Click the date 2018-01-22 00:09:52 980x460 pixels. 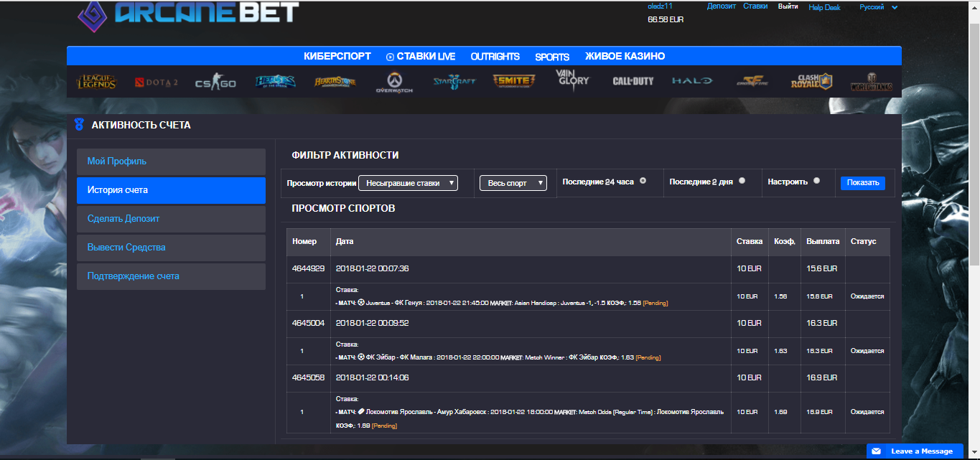tap(372, 323)
